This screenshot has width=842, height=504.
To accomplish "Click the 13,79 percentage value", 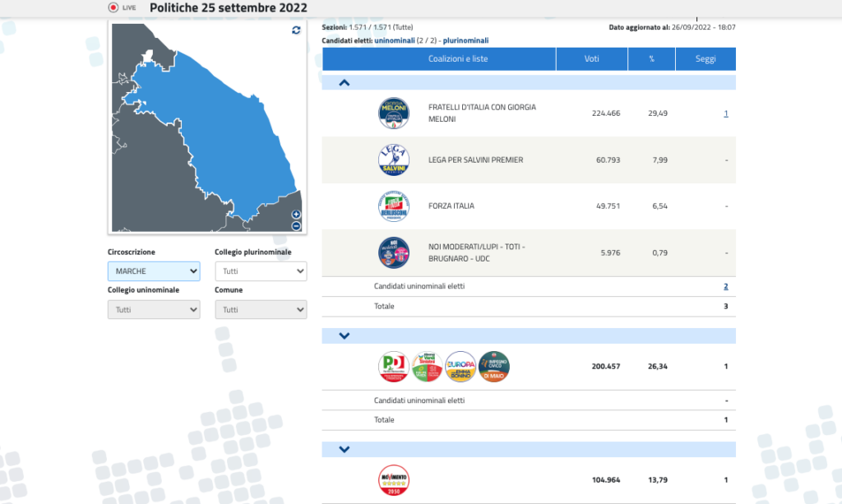I will pos(658,480).
